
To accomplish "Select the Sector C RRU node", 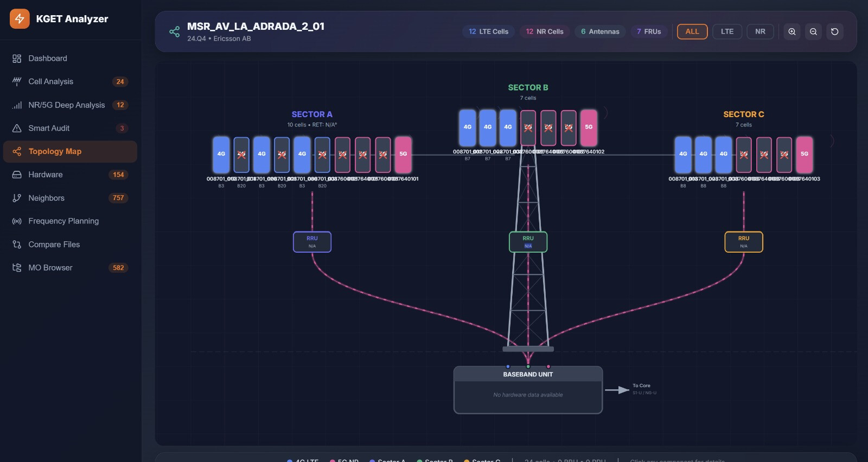I will (743, 242).
